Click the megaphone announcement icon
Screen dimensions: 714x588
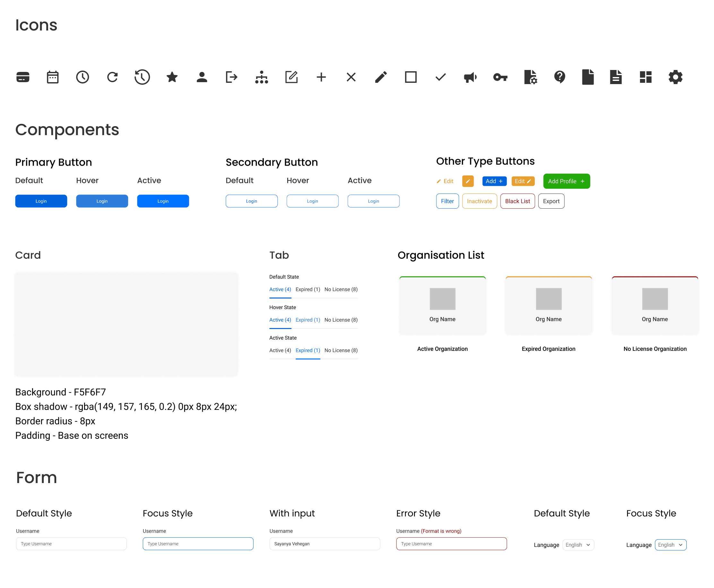point(470,77)
